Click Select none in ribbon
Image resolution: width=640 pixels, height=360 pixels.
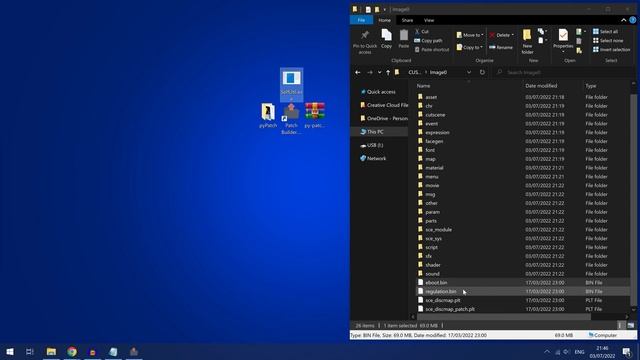click(608, 40)
